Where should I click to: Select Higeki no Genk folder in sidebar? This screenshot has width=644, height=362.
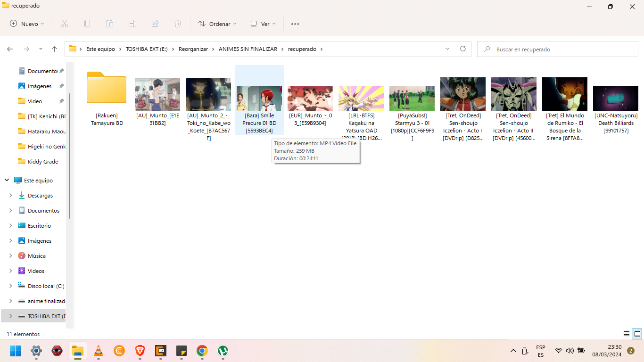click(41, 147)
